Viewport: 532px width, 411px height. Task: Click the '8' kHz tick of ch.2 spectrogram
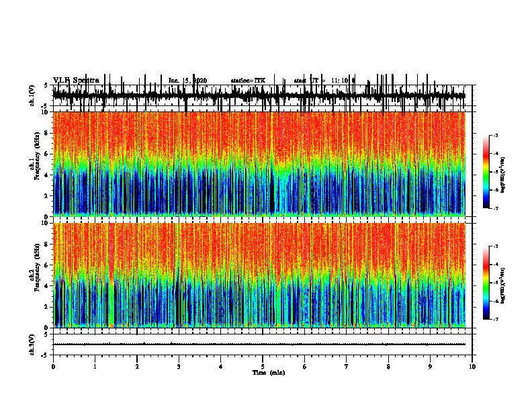[x=48, y=244]
